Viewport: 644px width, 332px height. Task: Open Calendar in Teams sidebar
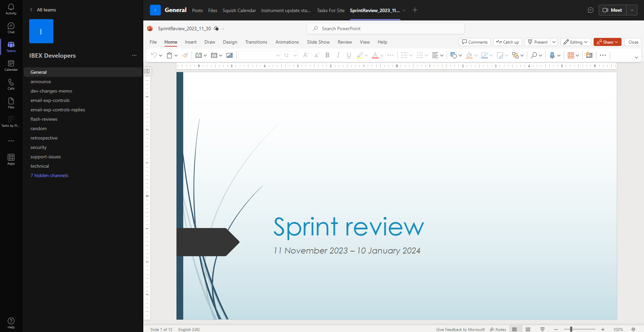tap(11, 65)
